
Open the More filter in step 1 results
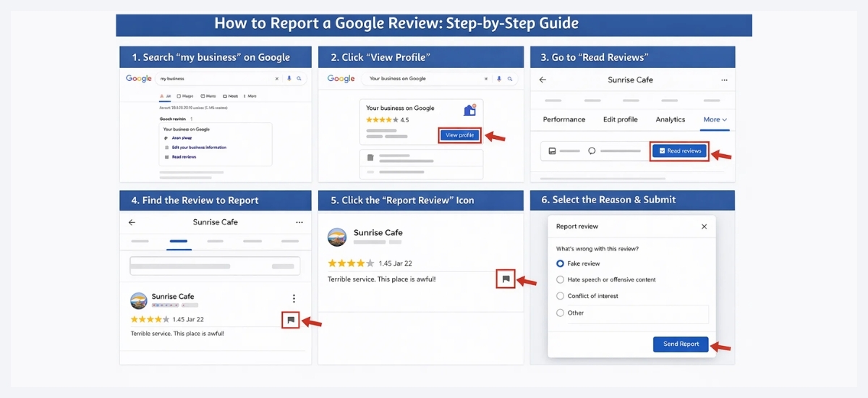pyautogui.click(x=250, y=96)
